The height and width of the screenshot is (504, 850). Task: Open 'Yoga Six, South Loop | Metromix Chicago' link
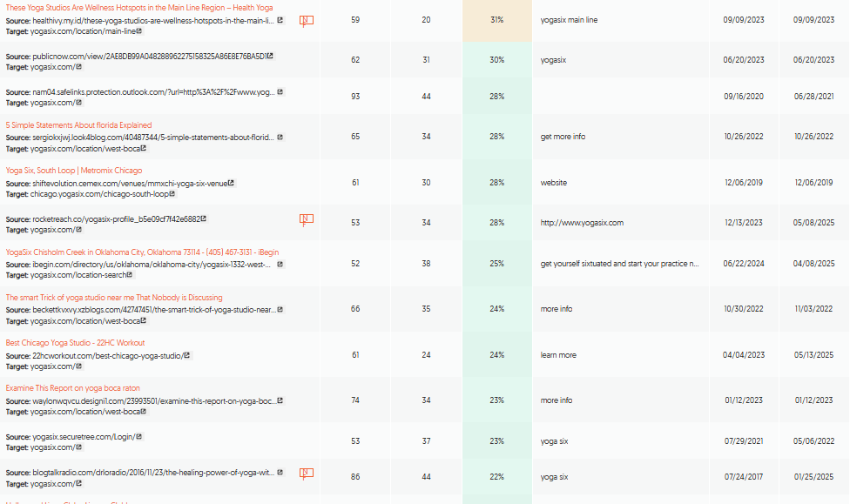click(74, 171)
